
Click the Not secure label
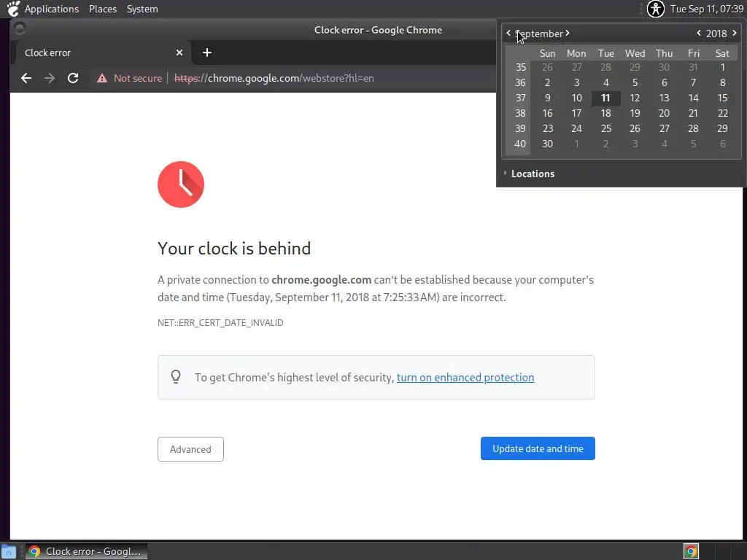[138, 78]
